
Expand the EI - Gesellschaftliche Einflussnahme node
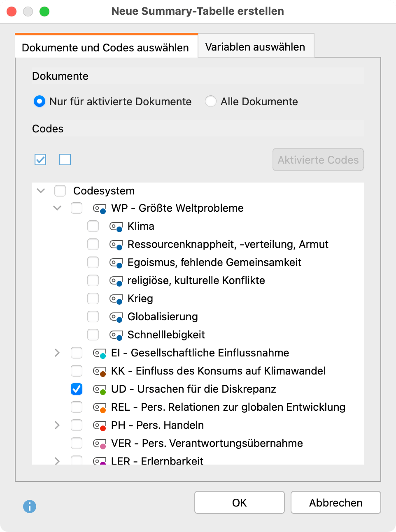57,353
